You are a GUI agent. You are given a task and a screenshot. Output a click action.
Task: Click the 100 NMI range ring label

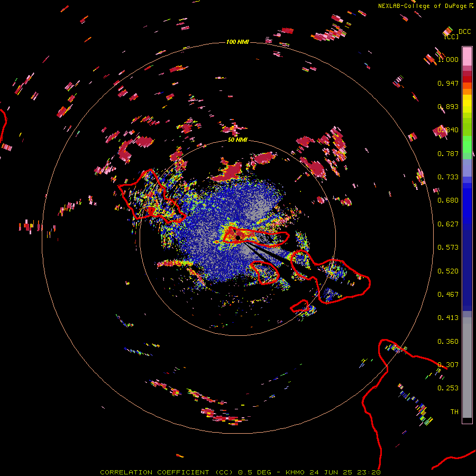237,42
